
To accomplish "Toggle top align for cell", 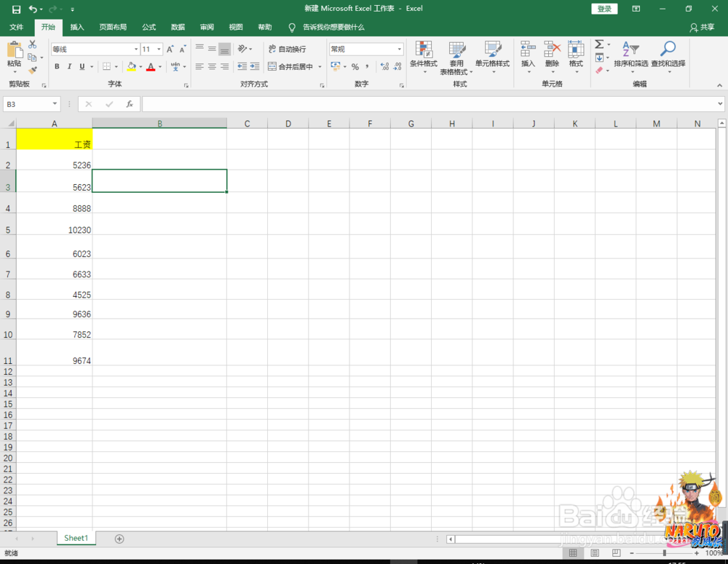I will (199, 49).
